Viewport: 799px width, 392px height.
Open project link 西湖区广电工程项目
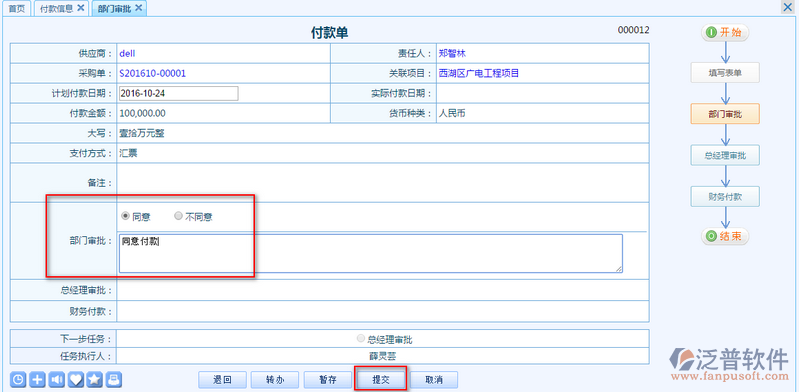click(478, 73)
